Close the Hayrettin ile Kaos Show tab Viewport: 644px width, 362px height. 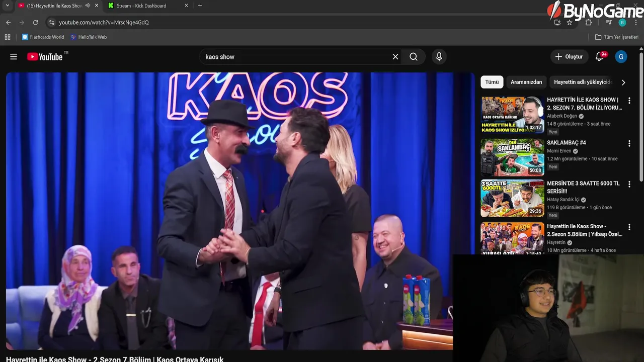97,6
